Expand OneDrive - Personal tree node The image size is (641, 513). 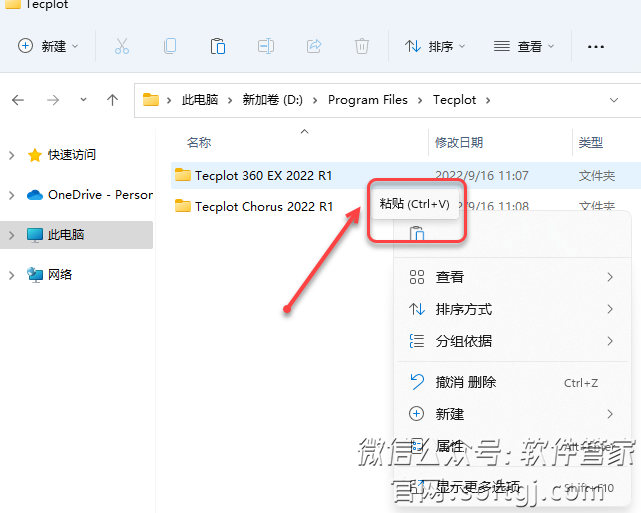tap(11, 195)
